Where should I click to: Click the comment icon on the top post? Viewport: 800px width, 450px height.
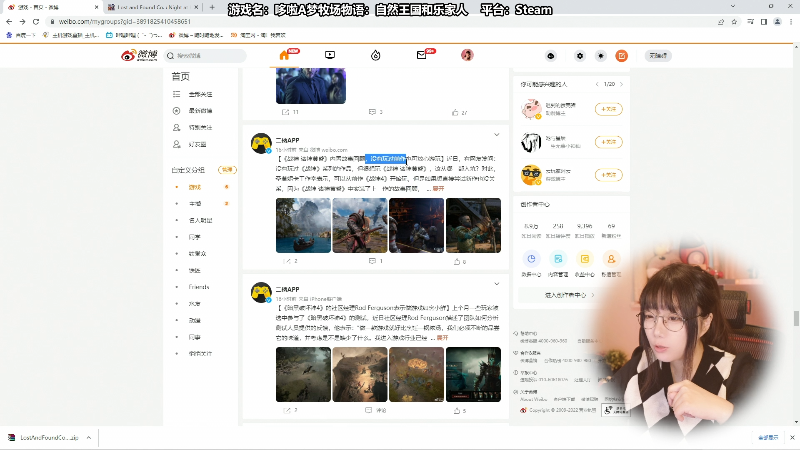pos(372,112)
